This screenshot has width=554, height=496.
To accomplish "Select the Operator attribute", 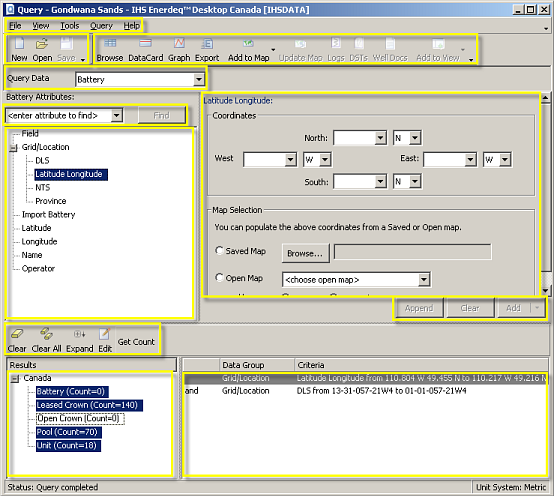I will tap(38, 268).
